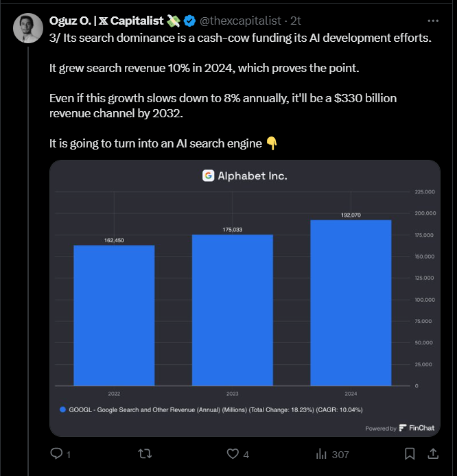Click the blue GOOGL legend dot
Viewport: 457px width, 476px height.
coord(63,409)
